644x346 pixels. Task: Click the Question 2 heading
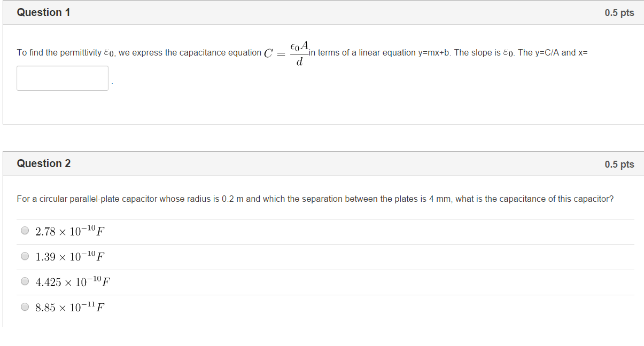[x=43, y=163]
